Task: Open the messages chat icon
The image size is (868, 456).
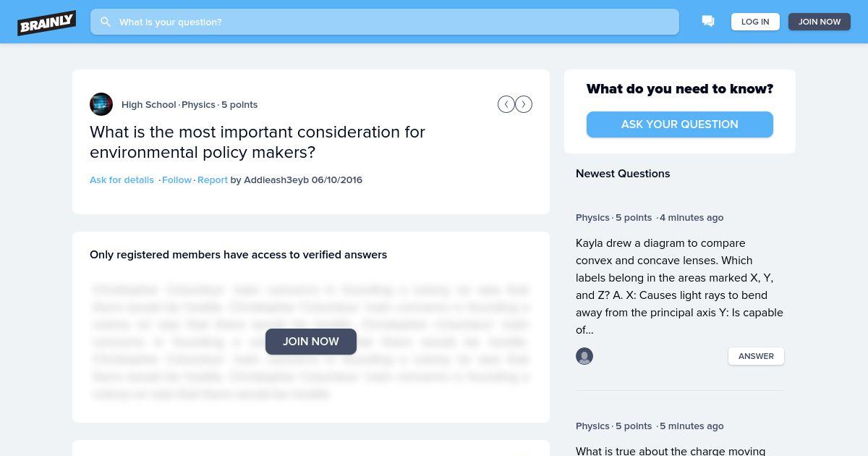Action: [x=708, y=22]
